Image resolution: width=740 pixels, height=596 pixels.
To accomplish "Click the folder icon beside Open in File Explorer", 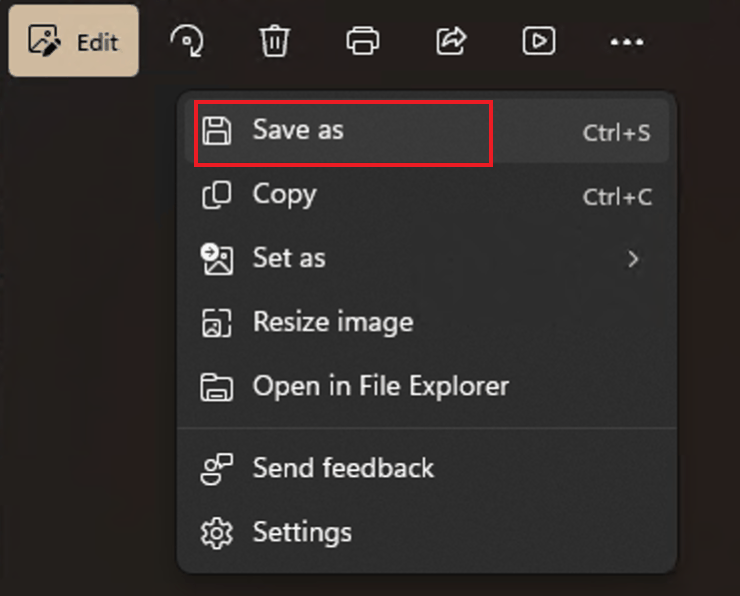I will point(217,387).
